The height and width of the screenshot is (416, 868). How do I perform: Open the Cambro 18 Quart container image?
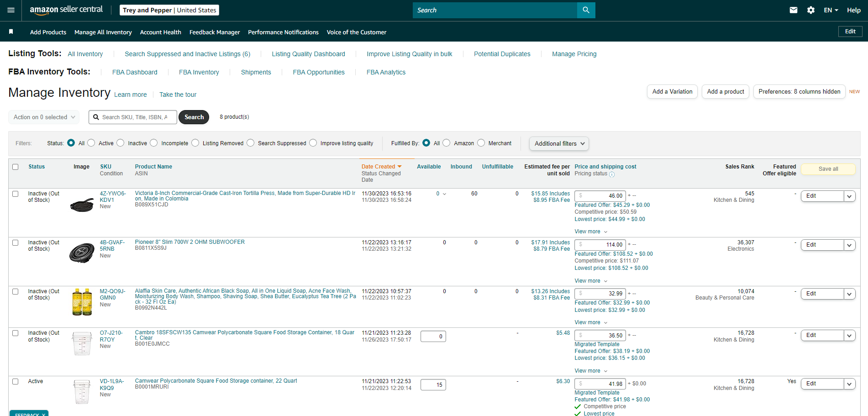click(82, 343)
